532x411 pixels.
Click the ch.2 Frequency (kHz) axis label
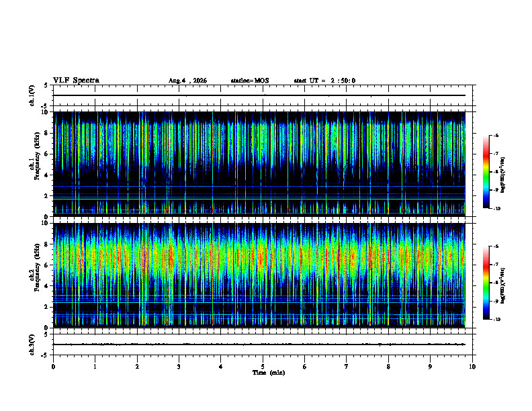35,267
